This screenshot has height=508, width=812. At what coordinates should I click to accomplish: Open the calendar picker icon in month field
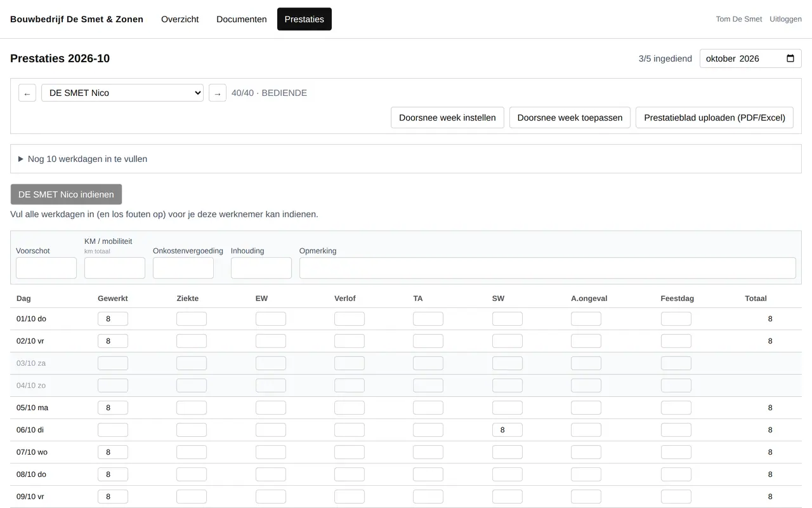790,58
